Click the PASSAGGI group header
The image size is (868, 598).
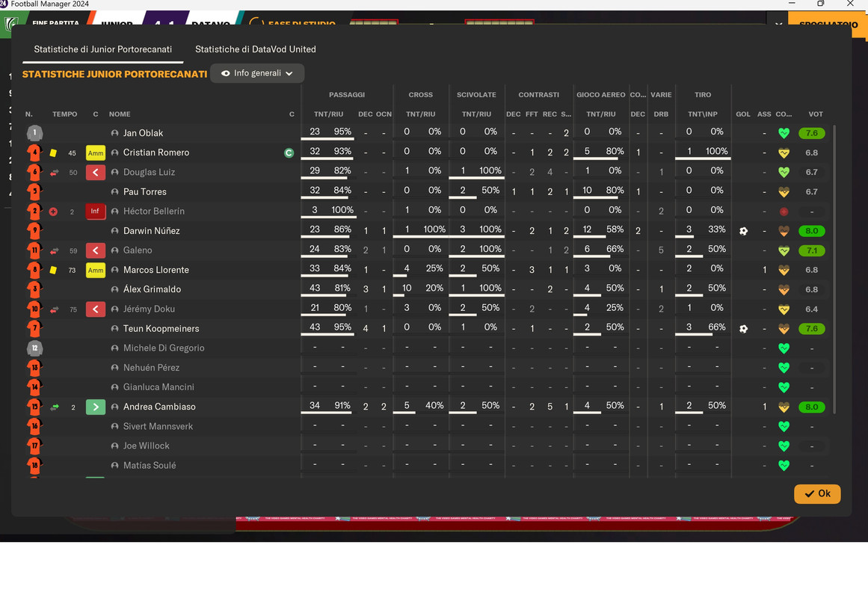click(347, 95)
